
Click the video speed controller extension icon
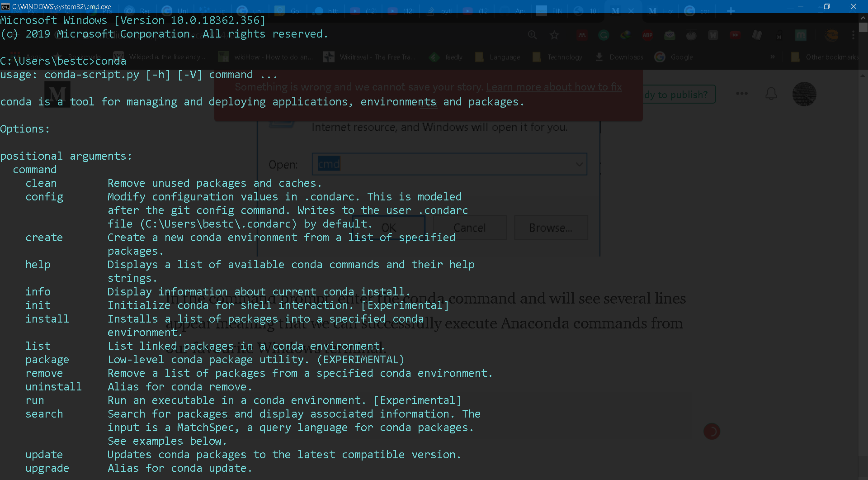[x=736, y=35]
